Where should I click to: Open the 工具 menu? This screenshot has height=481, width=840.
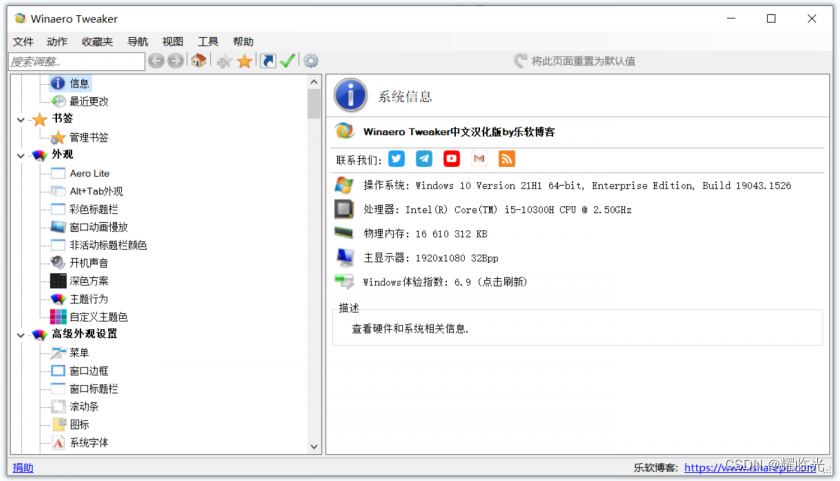coord(208,41)
